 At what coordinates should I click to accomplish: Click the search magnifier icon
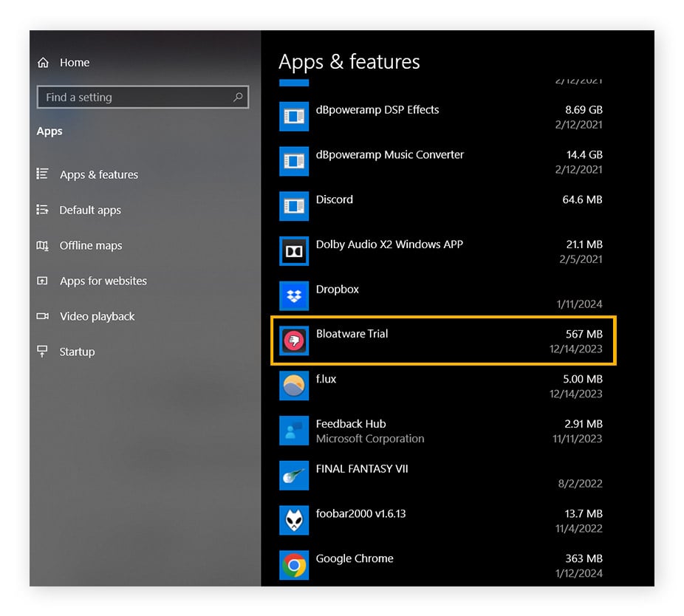[237, 97]
